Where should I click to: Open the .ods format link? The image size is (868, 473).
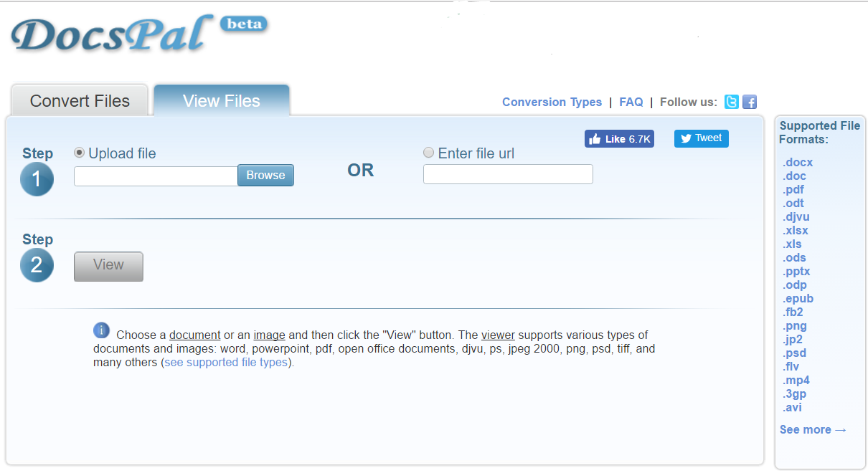coord(794,258)
